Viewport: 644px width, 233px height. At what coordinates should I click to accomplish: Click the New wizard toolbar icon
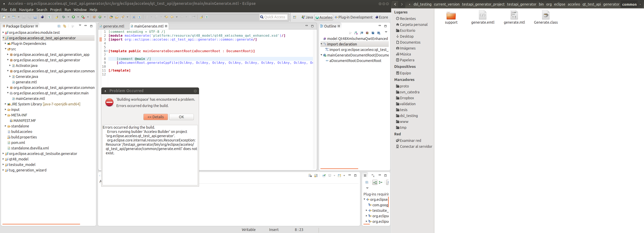[4, 17]
